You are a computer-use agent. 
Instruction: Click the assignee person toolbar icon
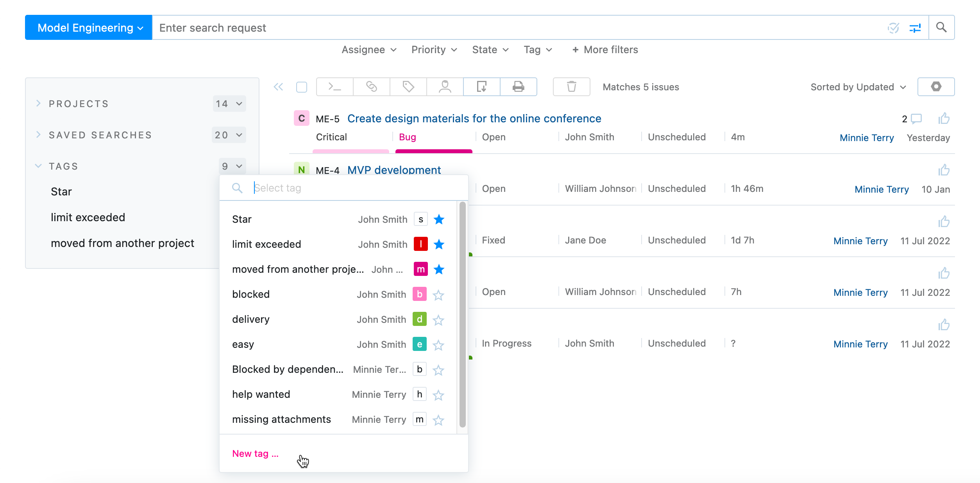coord(445,87)
